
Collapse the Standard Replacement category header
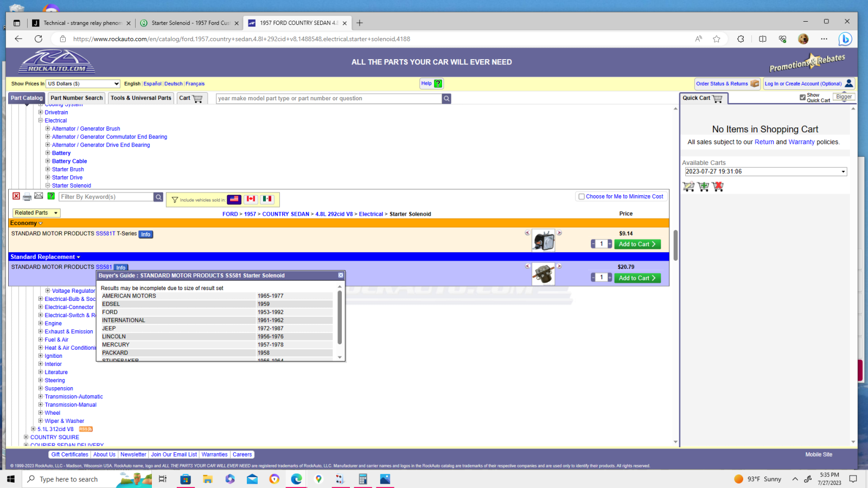pyautogui.click(x=45, y=257)
